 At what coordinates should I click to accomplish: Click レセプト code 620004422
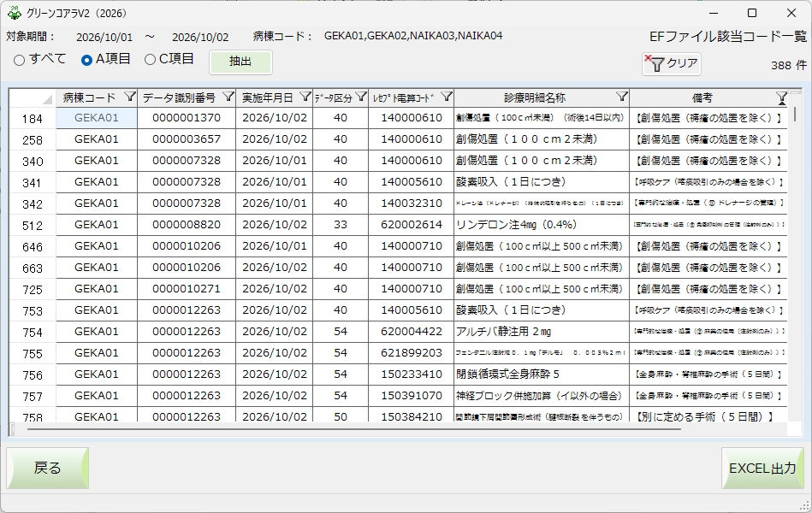coord(412,331)
